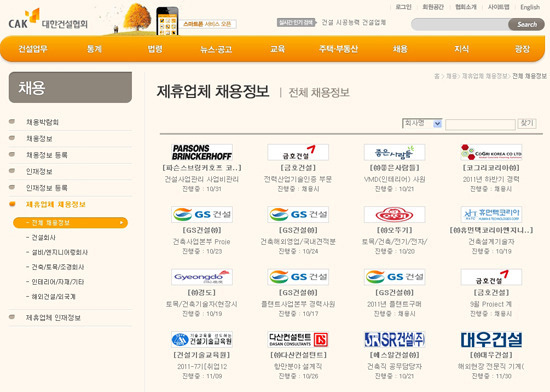Open the 건축사업본부 Proje job posting
The height and width of the screenshot is (392, 550).
[202, 242]
